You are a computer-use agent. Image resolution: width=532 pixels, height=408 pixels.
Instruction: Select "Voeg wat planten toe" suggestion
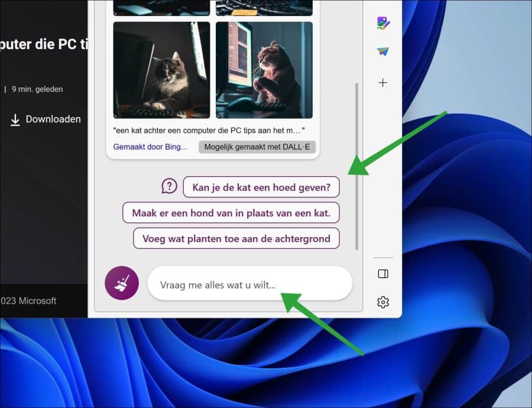click(x=236, y=239)
